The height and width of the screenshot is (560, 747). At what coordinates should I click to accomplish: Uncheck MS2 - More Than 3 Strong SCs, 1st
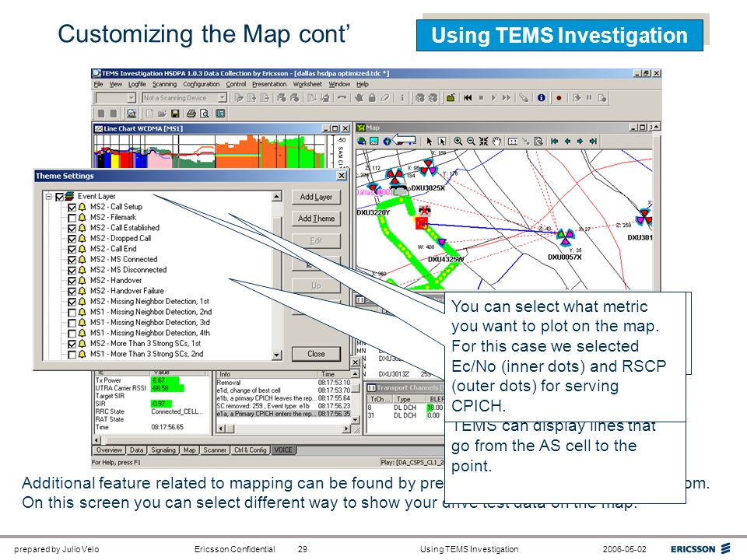tap(72, 344)
